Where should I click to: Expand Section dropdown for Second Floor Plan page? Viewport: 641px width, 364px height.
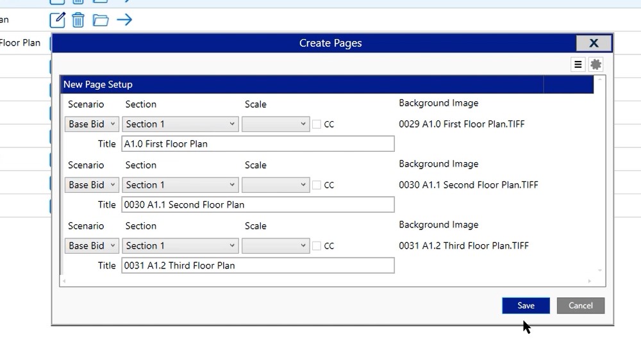click(x=181, y=185)
